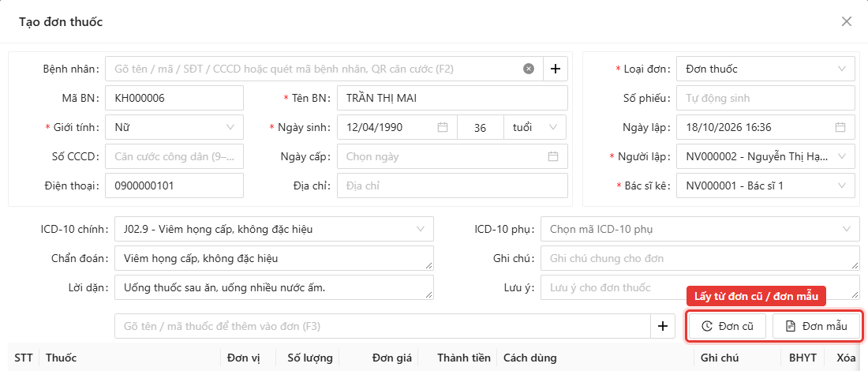Expand the Bác sĩ kê dropdown
The image size is (868, 371).
click(x=765, y=185)
